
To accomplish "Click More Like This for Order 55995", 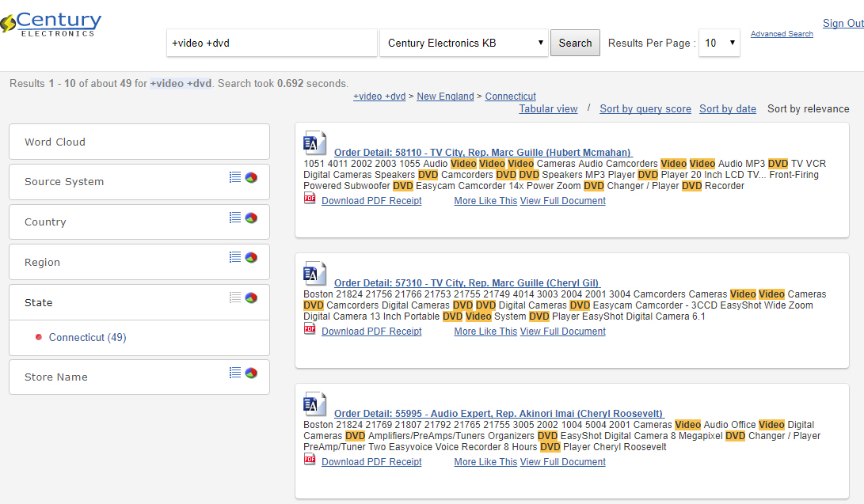I will 485,461.
